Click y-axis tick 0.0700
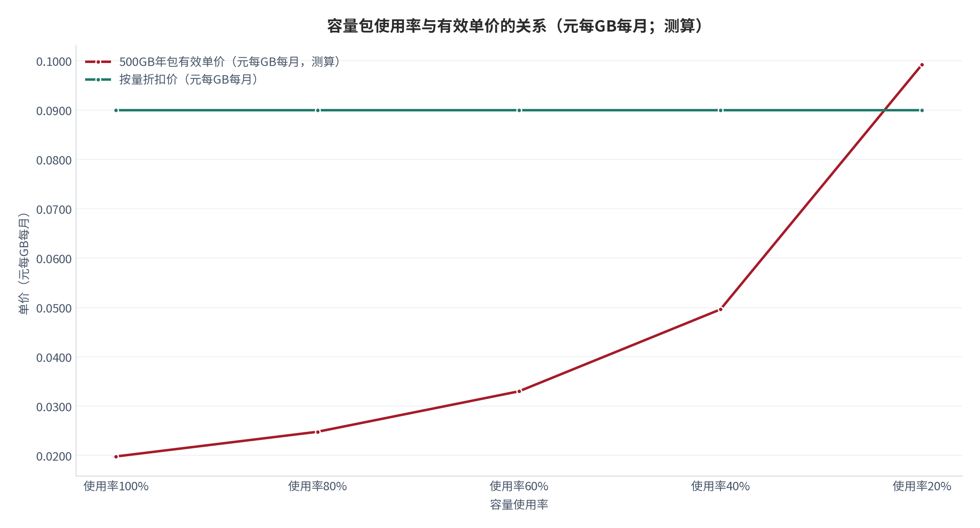Viewport: 980px width, 528px height. click(54, 210)
